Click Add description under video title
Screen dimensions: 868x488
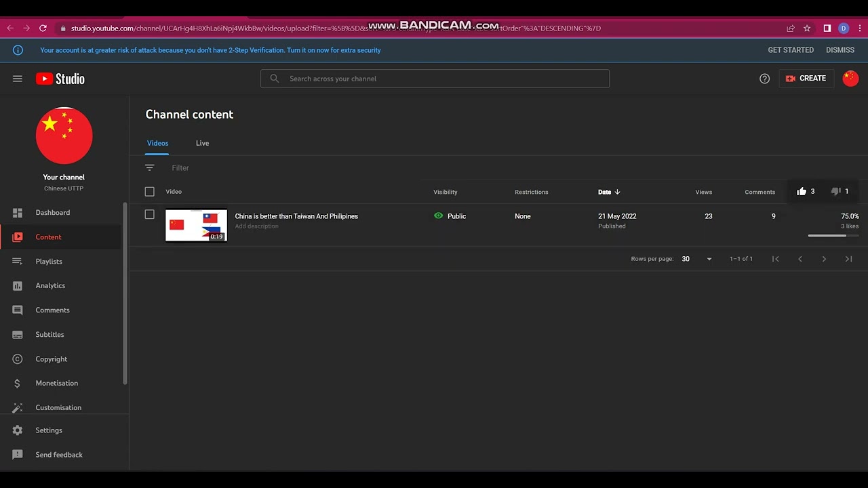(257, 226)
